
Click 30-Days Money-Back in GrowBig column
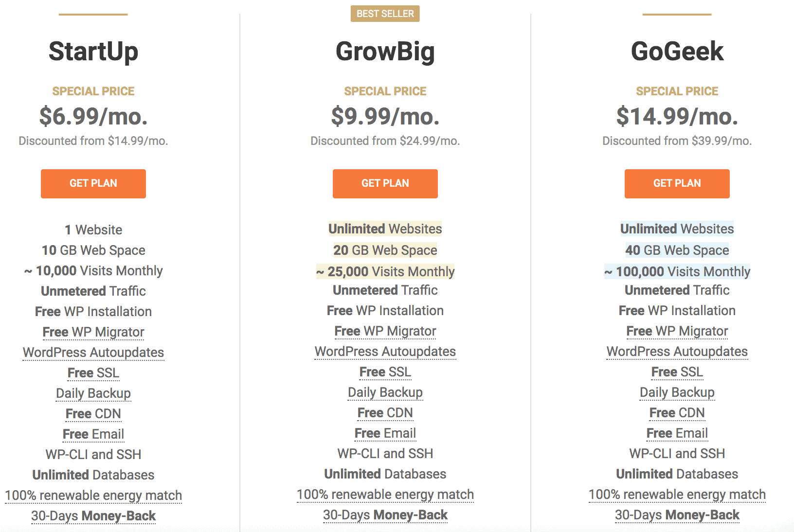[385, 515]
